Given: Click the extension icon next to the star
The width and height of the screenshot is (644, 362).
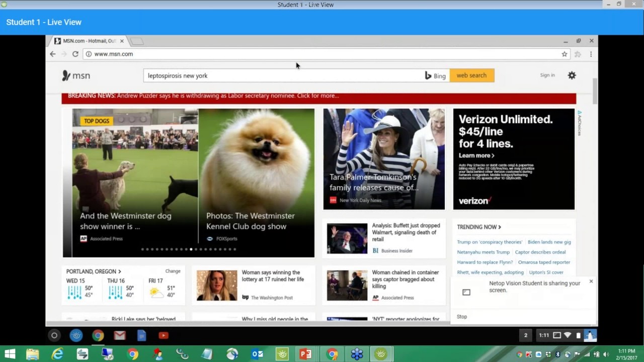Looking at the screenshot, I should tap(578, 54).
